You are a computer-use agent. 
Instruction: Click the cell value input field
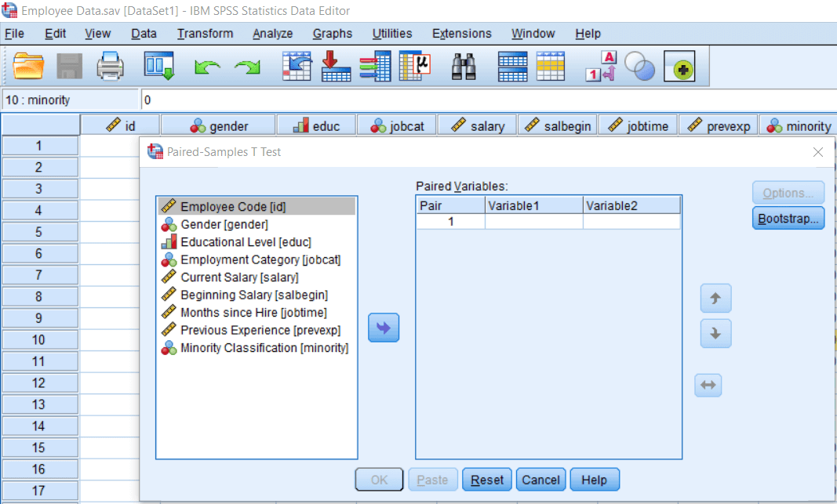(x=489, y=100)
